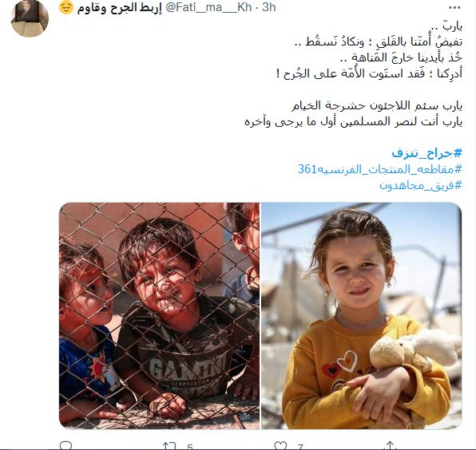Open the tweet's three-dot more options menu
Viewport: 476px width, 450px height.
(x=454, y=8)
